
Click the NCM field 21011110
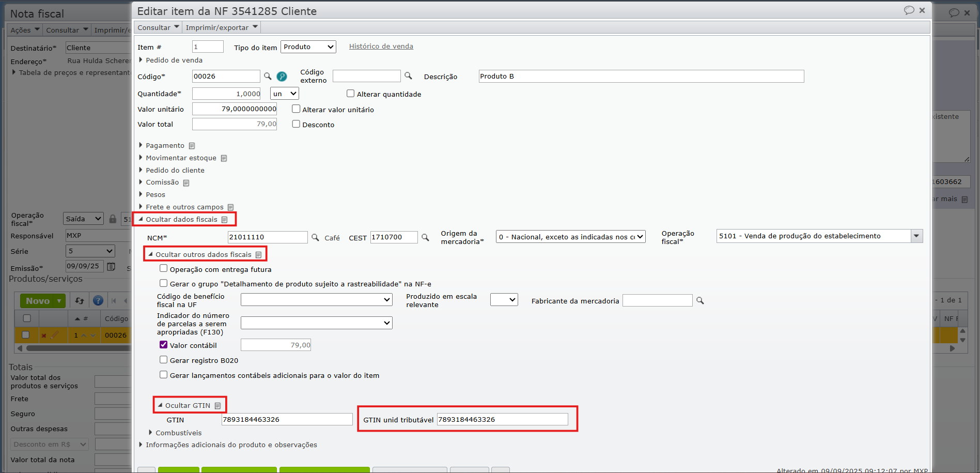click(x=268, y=237)
